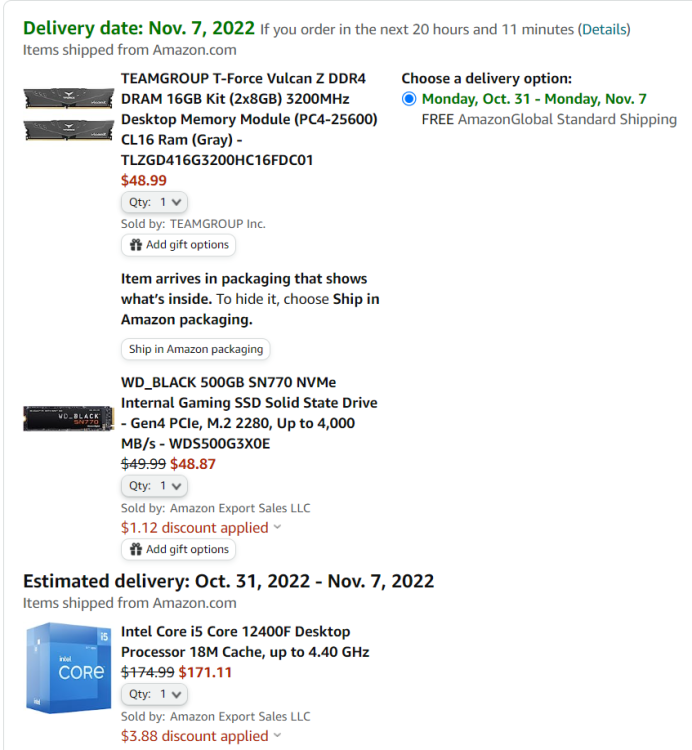Screen dimensions: 692x750
Task: Open the Intel Core i5 12400F product title
Action: (x=245, y=642)
